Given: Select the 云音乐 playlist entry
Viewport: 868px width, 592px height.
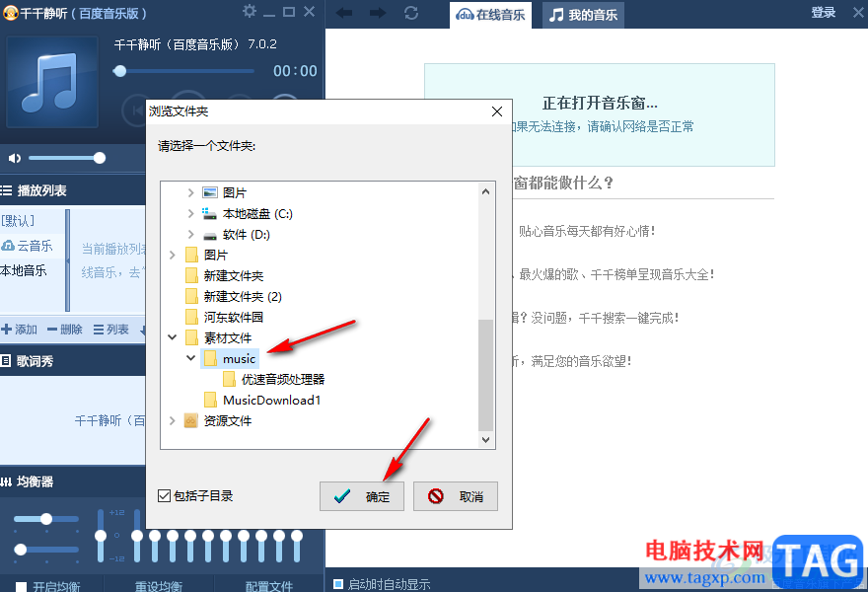Looking at the screenshot, I should click(x=28, y=246).
